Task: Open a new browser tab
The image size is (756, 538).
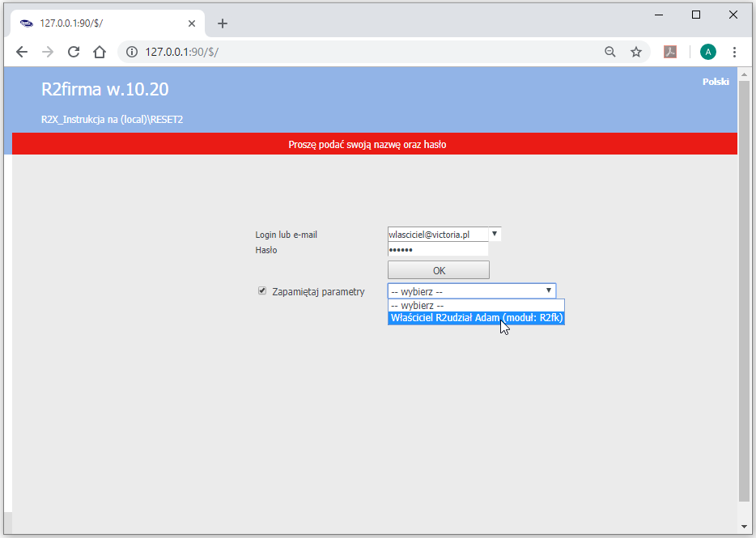Action: point(223,23)
